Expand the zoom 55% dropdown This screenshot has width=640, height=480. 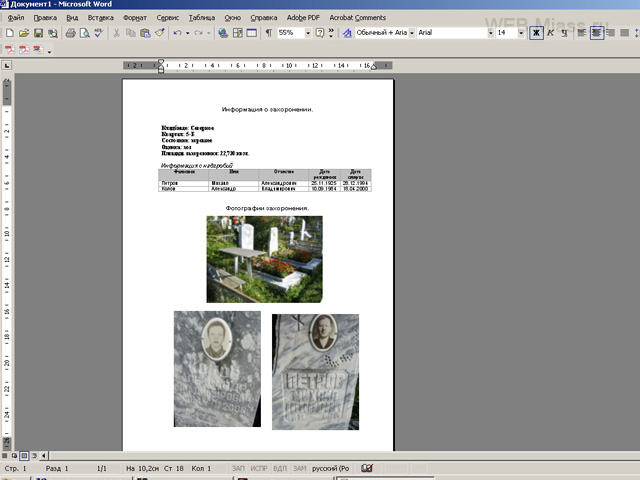[x=306, y=33]
